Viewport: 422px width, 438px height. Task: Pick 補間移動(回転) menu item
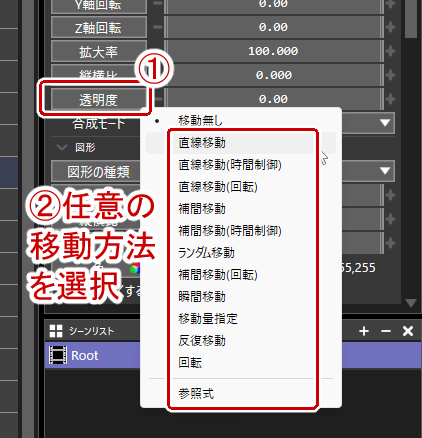click(241, 275)
